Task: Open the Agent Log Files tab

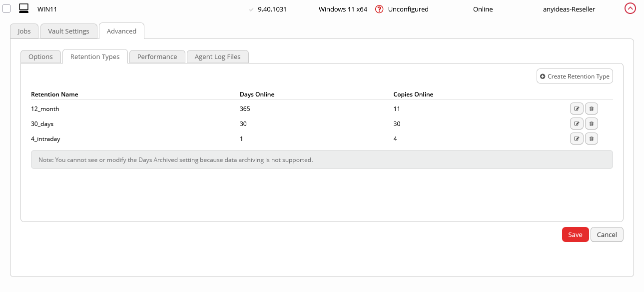Action: click(217, 57)
